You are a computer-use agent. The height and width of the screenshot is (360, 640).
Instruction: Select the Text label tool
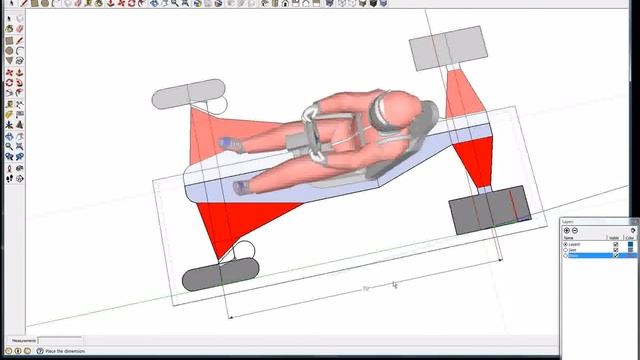20,115
